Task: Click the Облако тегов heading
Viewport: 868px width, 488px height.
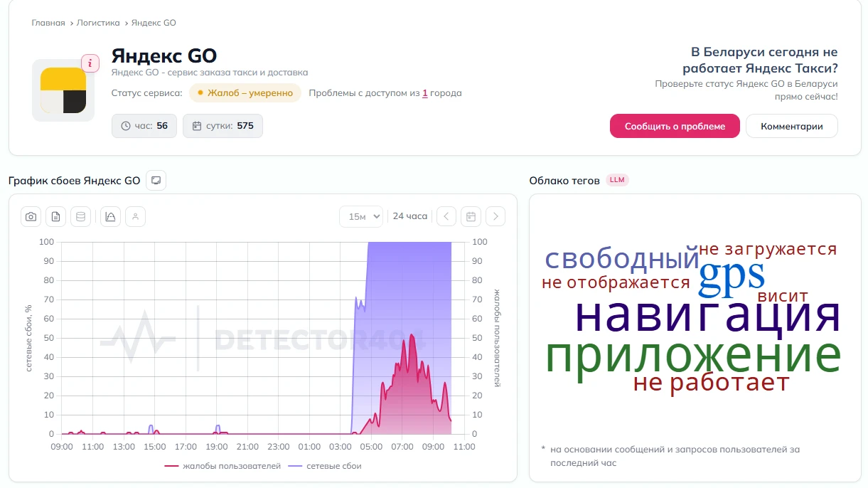Action: coord(564,181)
